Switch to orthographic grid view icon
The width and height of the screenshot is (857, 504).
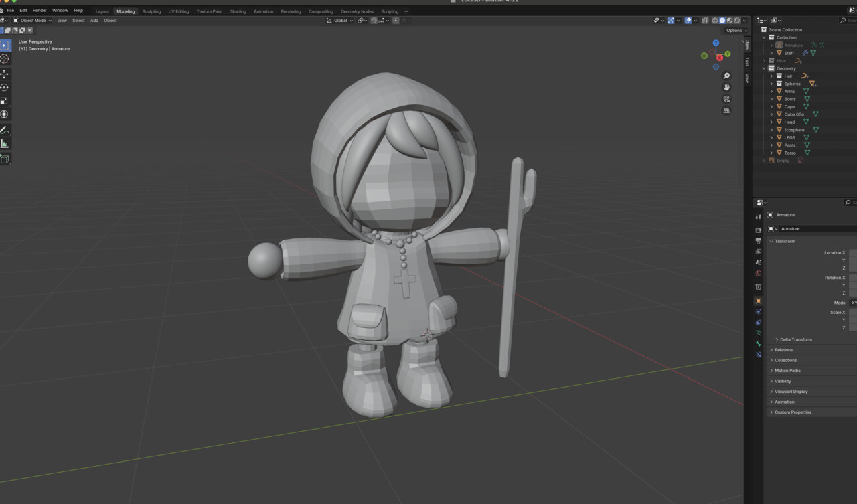pos(726,110)
